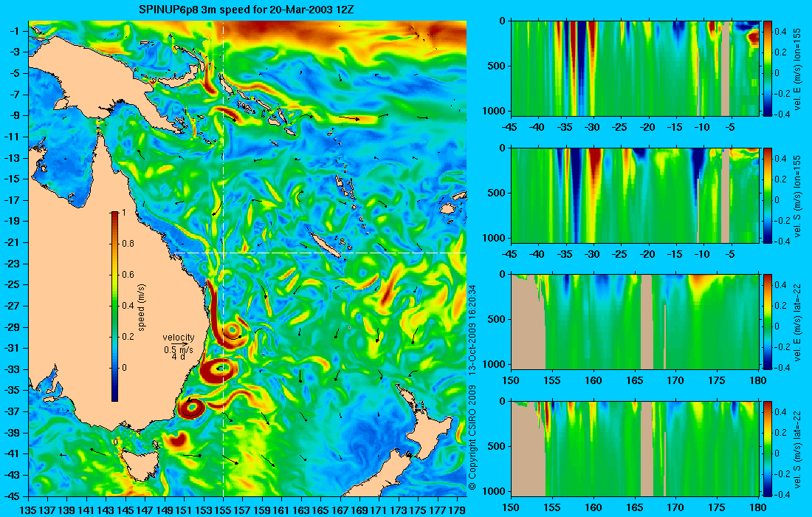Click the "155" longitude tick on main map axis
The height and width of the screenshot is (517, 812).
223,510
